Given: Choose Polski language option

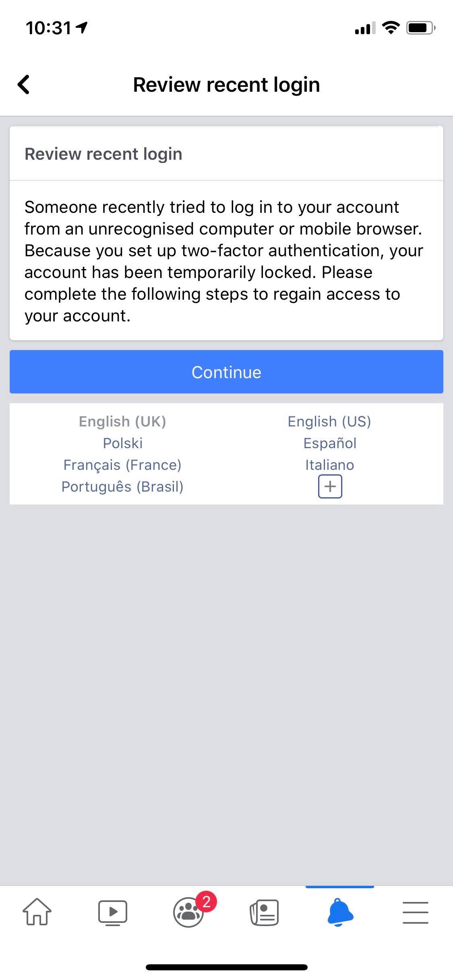Looking at the screenshot, I should pyautogui.click(x=122, y=443).
